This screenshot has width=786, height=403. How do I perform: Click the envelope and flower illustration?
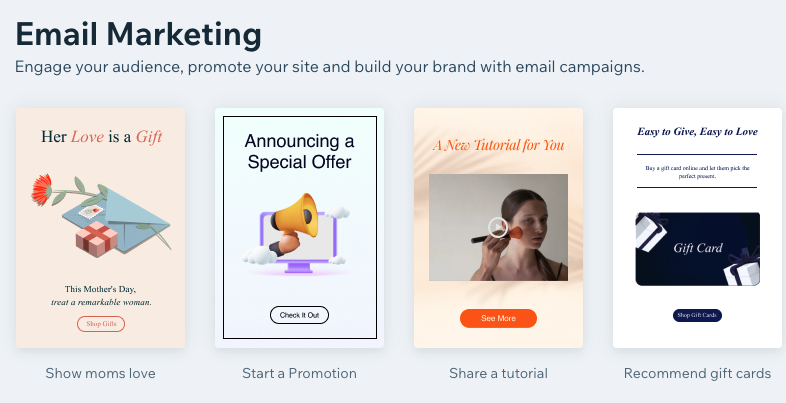(101, 216)
